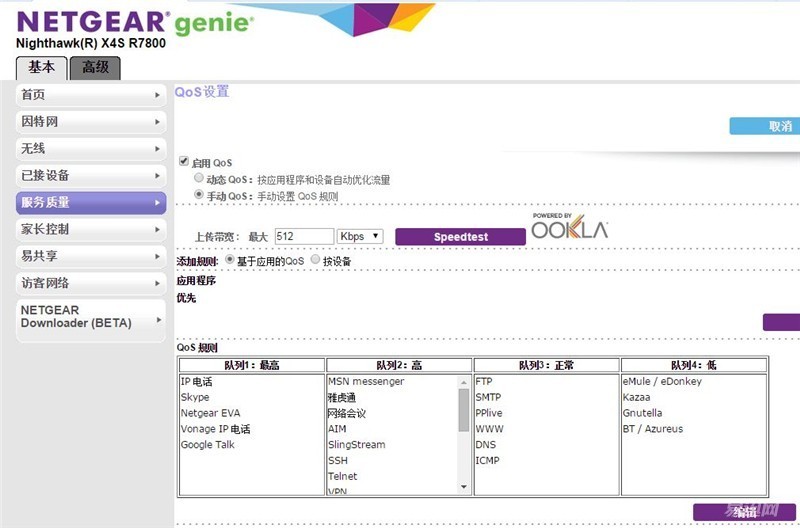Click the 队列4: 低 column header

(x=694, y=365)
